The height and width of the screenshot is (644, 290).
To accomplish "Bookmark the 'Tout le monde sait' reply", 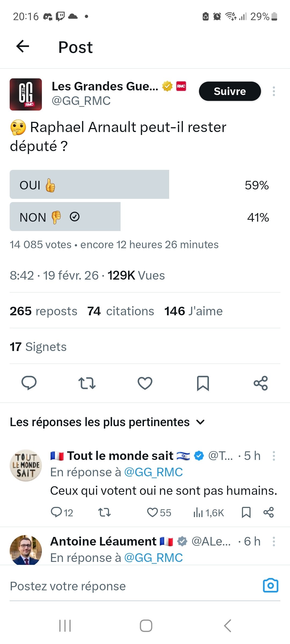I will [x=246, y=513].
